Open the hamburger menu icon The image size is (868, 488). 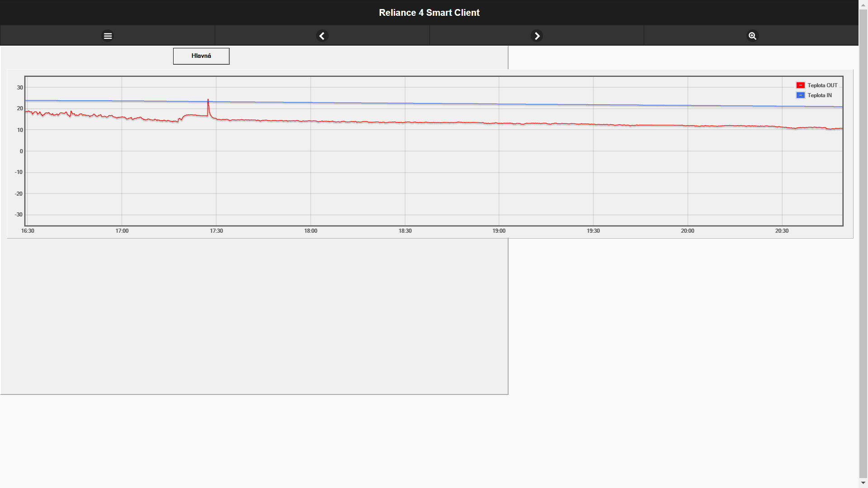click(108, 36)
